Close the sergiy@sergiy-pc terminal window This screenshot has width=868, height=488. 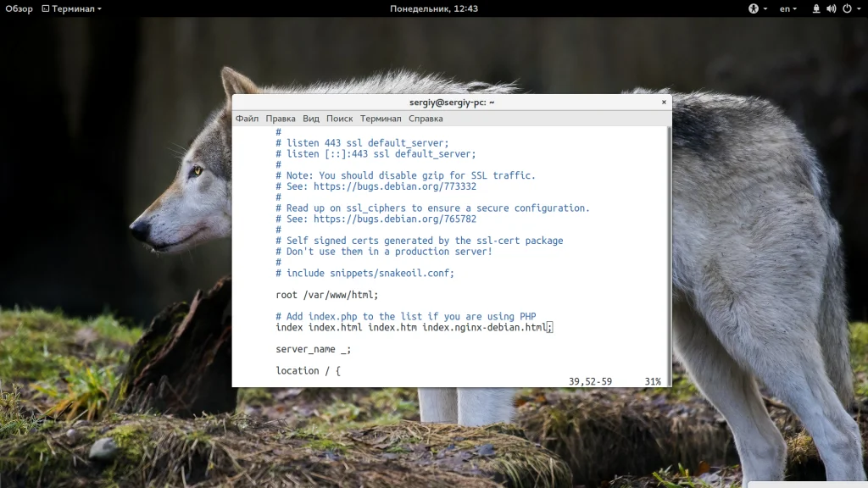(664, 102)
